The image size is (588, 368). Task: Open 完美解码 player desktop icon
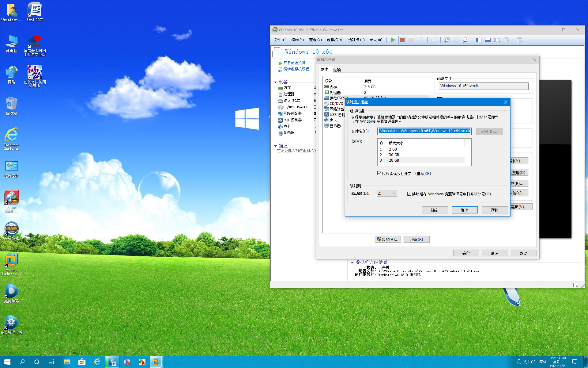tap(12, 293)
